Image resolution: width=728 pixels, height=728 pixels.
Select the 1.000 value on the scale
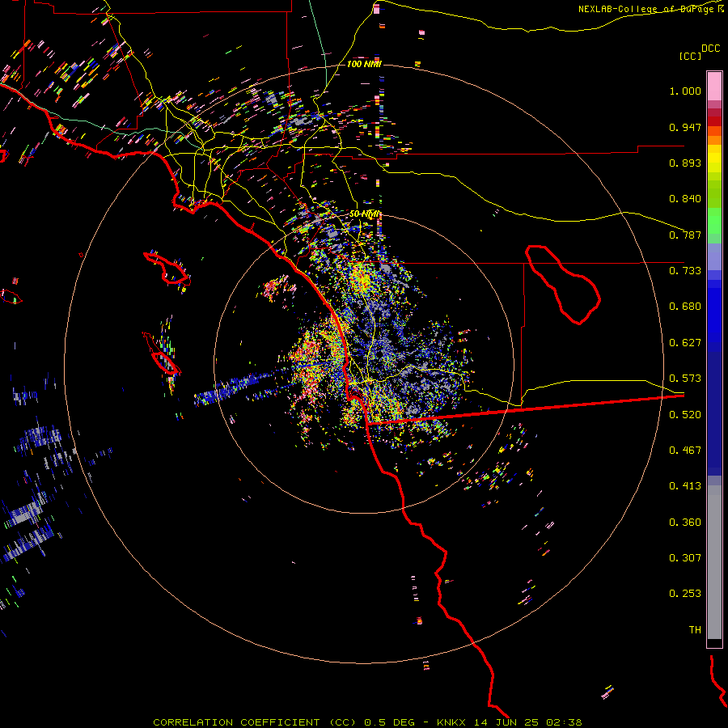click(685, 91)
